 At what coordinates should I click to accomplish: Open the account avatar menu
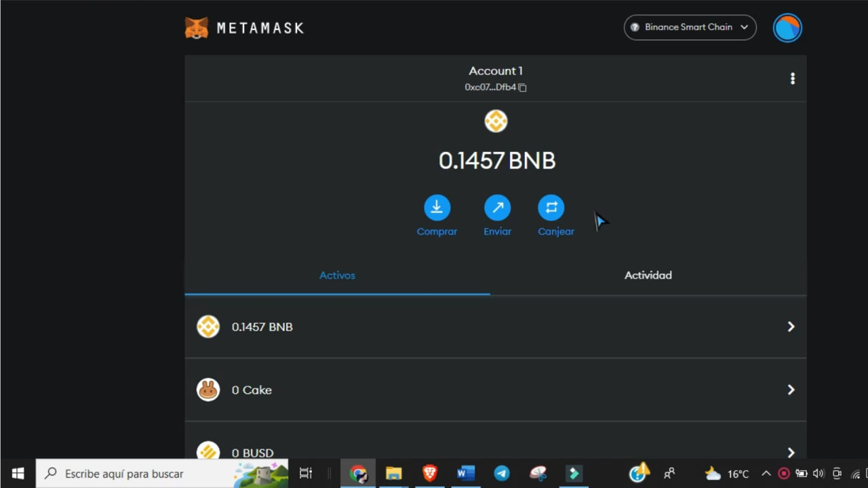[x=787, y=28]
